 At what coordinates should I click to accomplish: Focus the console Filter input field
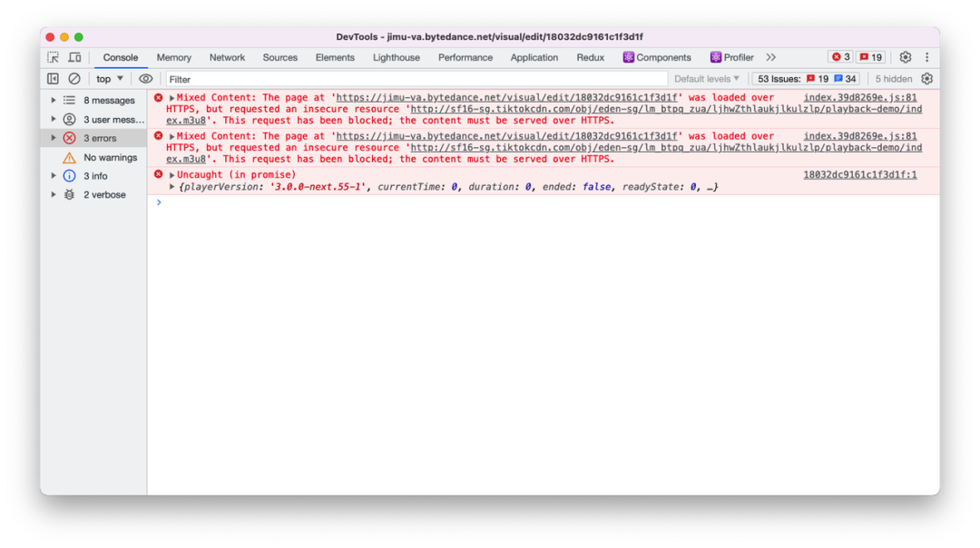[416, 79]
